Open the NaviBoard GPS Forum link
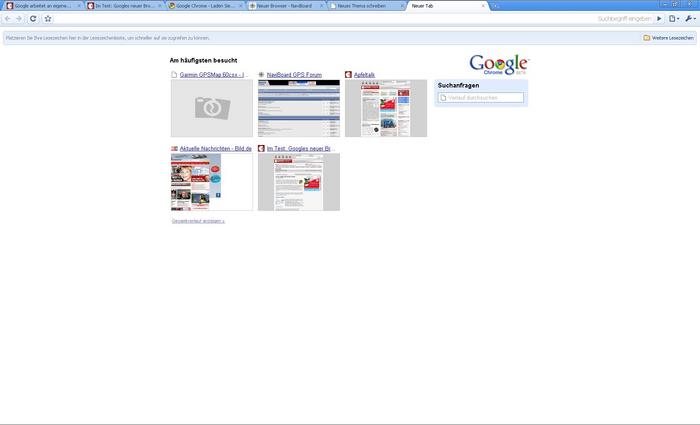The width and height of the screenshot is (700, 425). click(x=294, y=75)
